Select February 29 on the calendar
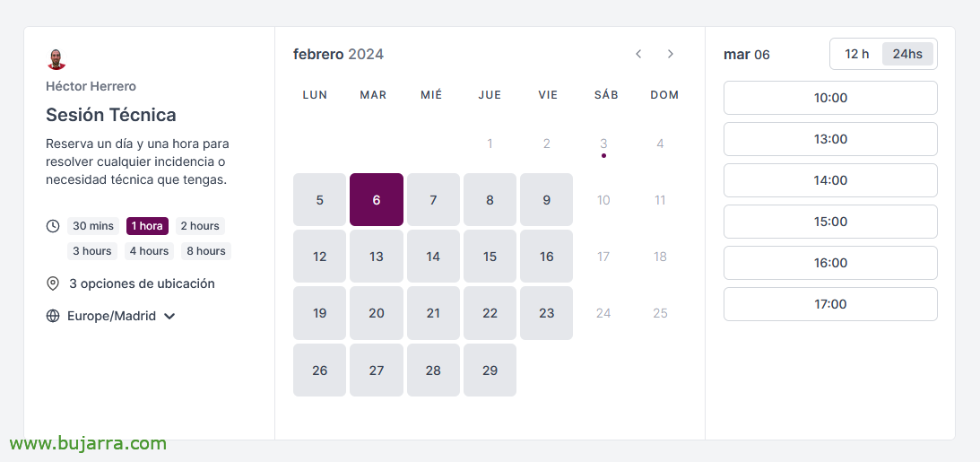Image resolution: width=980 pixels, height=462 pixels. (490, 370)
